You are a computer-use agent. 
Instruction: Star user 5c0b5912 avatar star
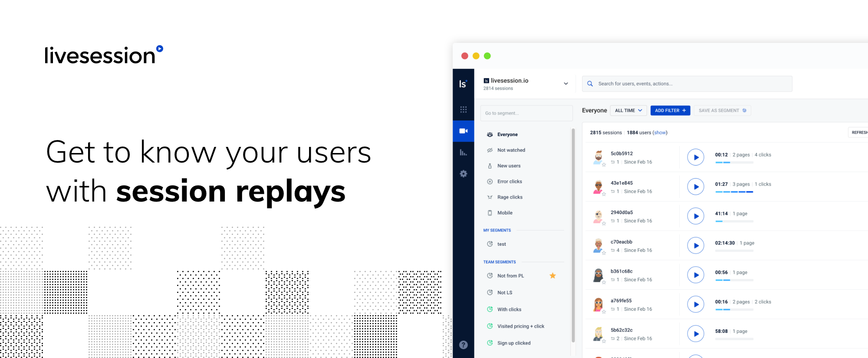604,165
